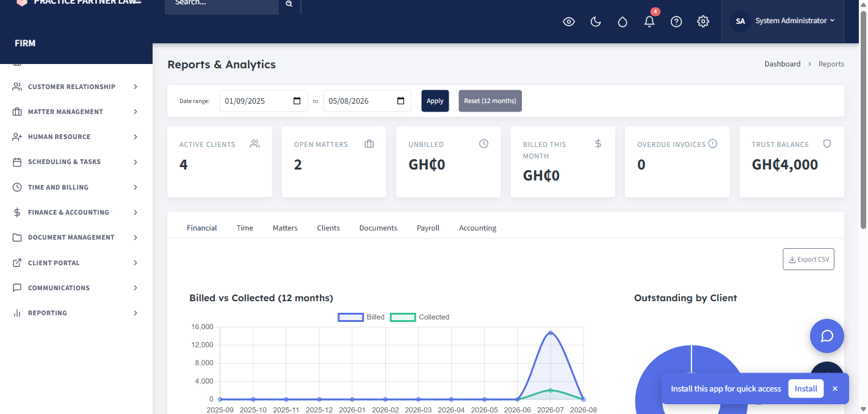Click the end date field 05/08/2026
Screen dimensions: 868x414
coord(367,101)
